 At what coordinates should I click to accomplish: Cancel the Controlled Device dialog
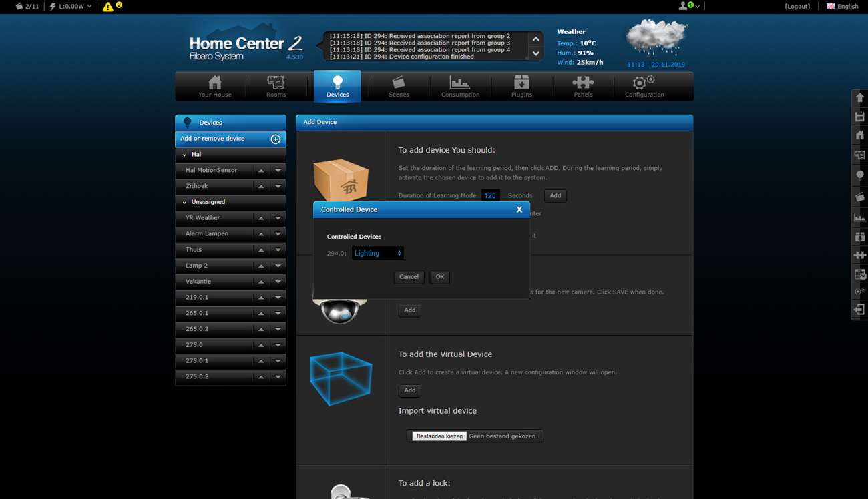409,276
